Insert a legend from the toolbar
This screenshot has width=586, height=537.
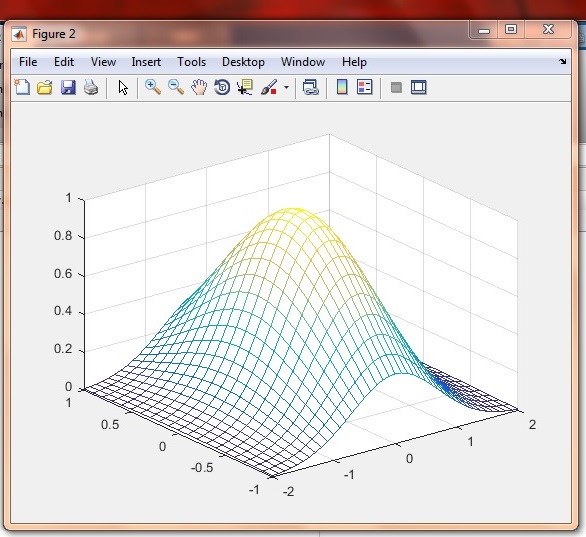click(364, 87)
